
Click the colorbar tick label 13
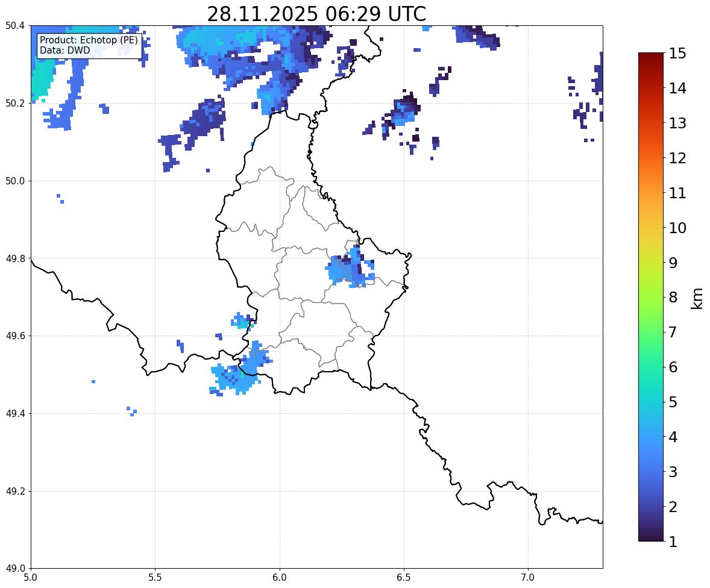pos(677,123)
